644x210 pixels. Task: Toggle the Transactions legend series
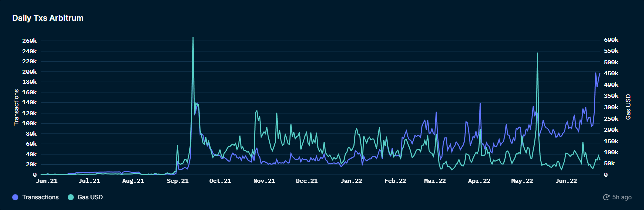click(x=36, y=197)
